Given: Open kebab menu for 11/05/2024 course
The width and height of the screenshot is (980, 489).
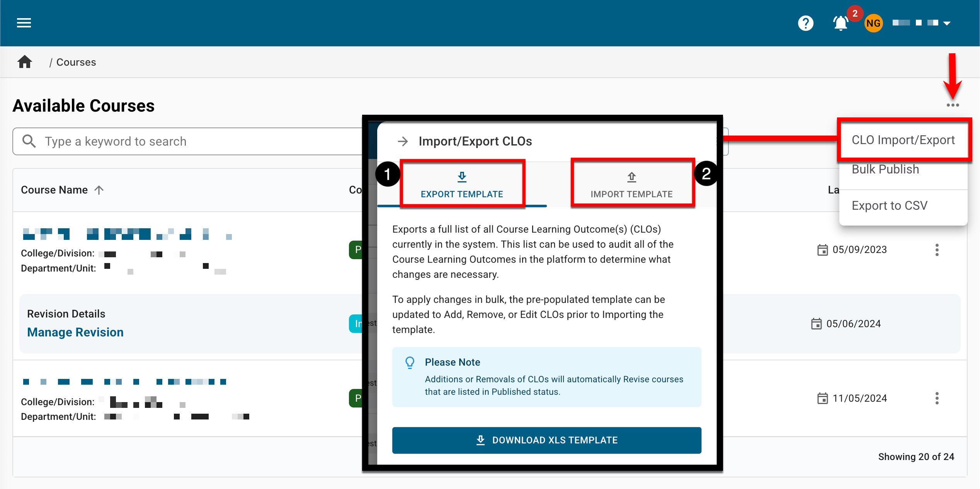Looking at the screenshot, I should (x=937, y=398).
